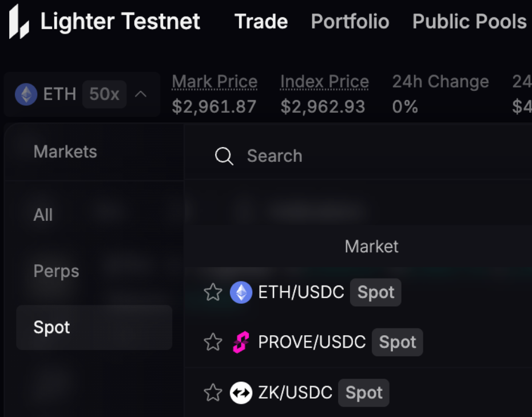The height and width of the screenshot is (417, 532).
Task: Select the Perps market filter
Action: coord(56,271)
